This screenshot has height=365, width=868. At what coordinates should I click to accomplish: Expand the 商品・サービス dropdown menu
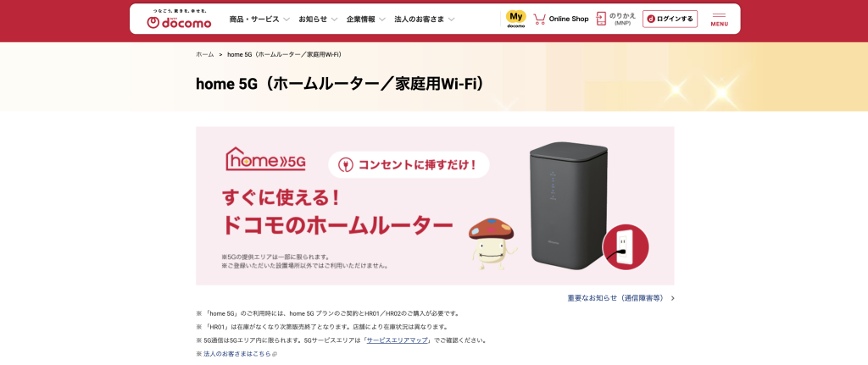tap(259, 19)
